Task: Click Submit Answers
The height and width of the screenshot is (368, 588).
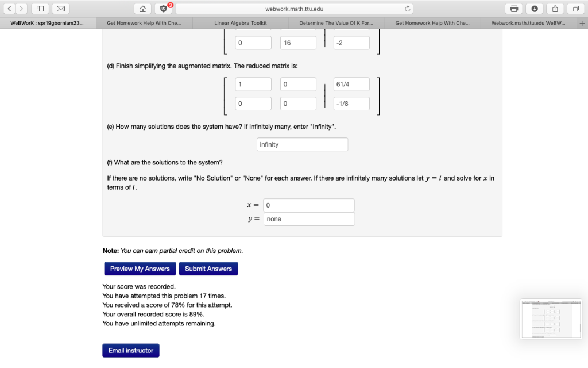Action: pos(208,269)
